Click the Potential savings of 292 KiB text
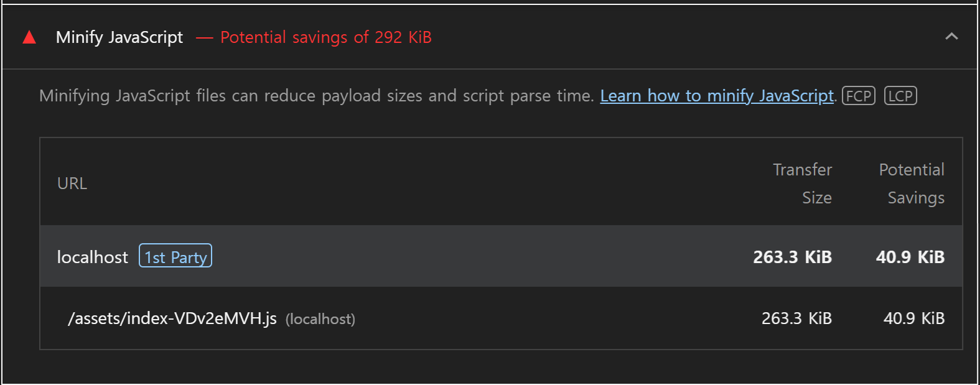 (325, 37)
